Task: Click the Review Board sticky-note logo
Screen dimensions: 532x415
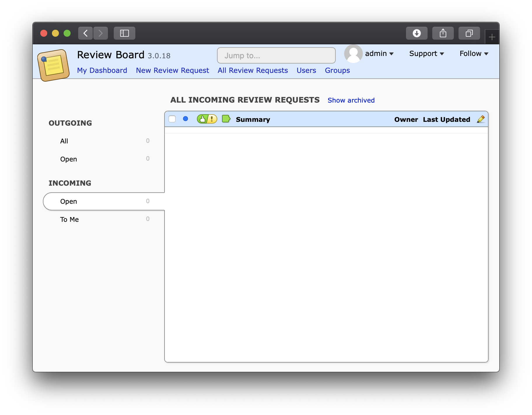Action: (53, 65)
